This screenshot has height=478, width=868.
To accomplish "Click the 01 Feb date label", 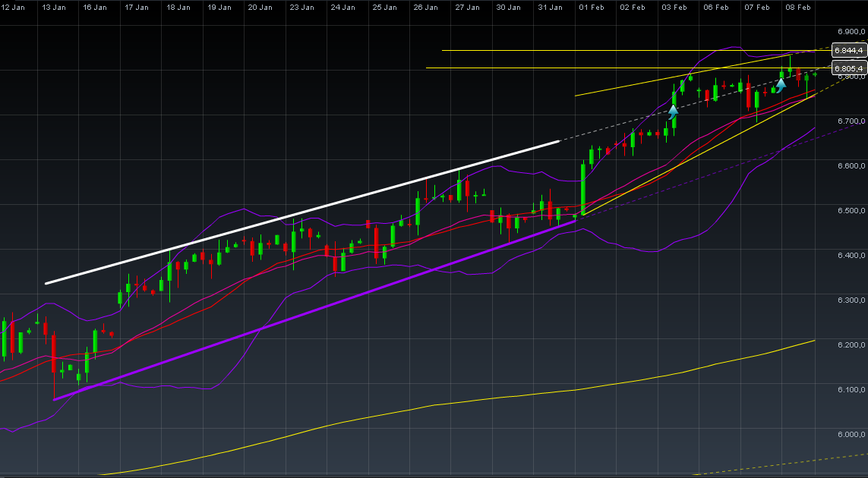I will [x=591, y=7].
